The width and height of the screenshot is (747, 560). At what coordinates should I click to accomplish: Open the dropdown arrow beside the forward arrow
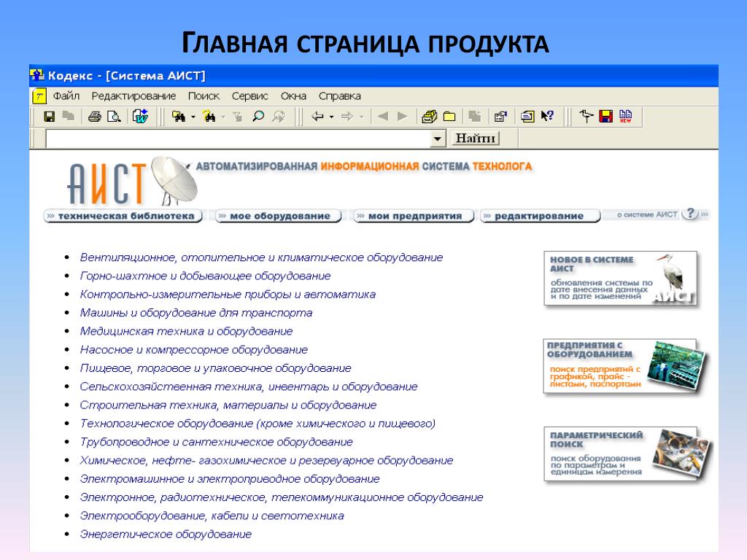click(x=362, y=117)
